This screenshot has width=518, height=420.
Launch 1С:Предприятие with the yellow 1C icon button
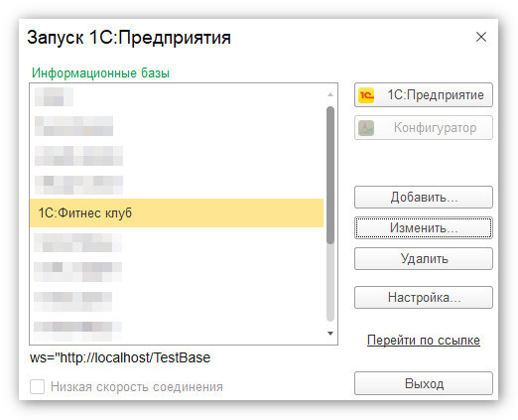423,95
